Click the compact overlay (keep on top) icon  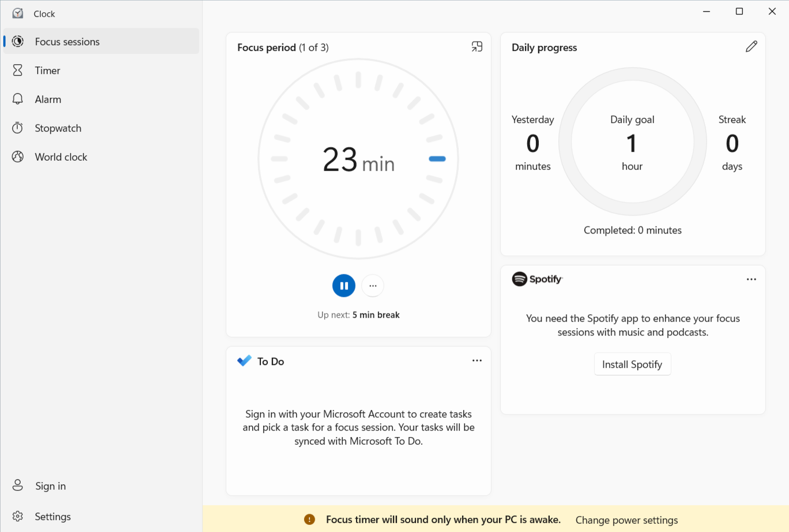click(x=477, y=47)
